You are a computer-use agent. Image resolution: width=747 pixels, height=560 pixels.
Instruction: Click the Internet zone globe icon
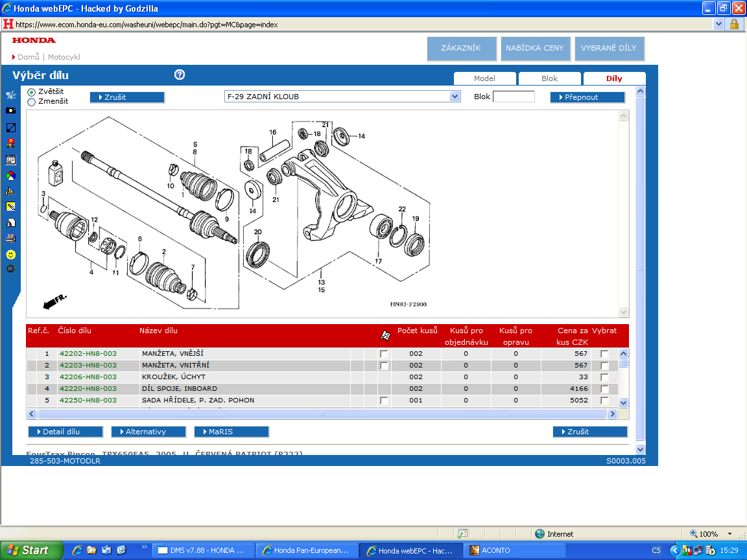pyautogui.click(x=539, y=534)
